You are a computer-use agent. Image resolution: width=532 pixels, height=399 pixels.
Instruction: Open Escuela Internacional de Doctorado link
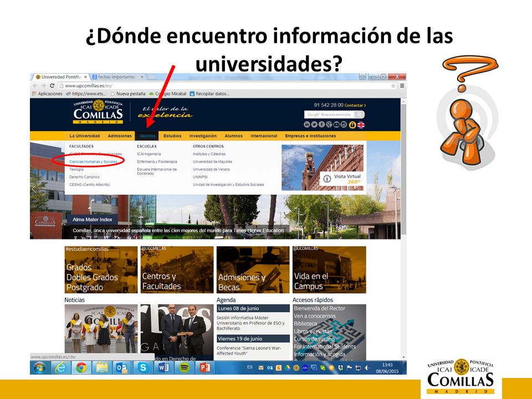point(157,171)
